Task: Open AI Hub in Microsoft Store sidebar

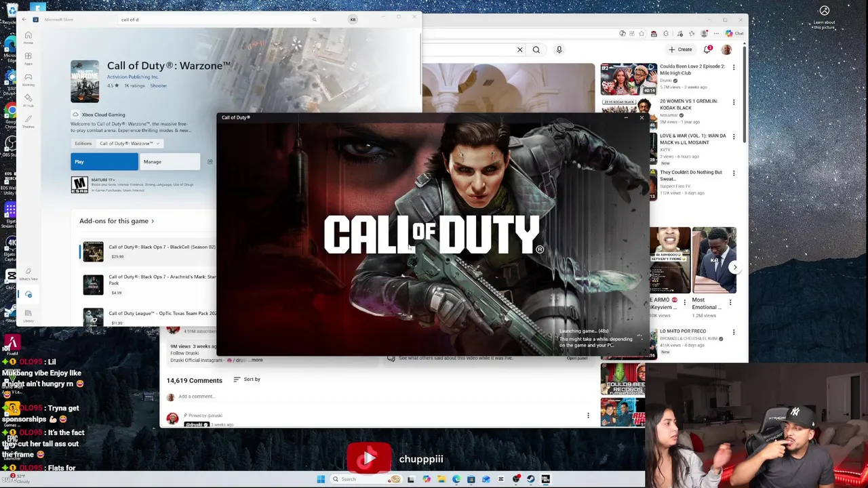Action: point(28,100)
